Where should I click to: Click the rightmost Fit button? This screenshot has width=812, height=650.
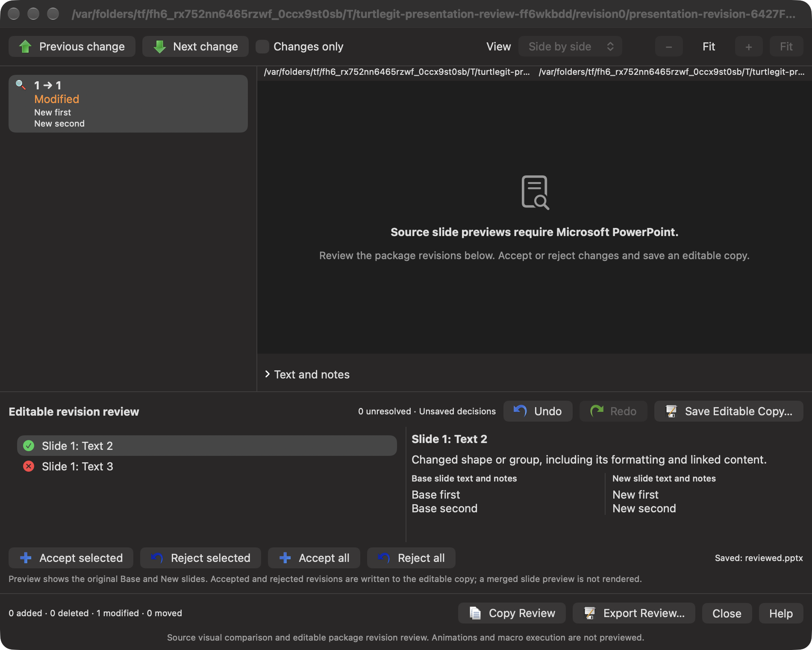(786, 47)
